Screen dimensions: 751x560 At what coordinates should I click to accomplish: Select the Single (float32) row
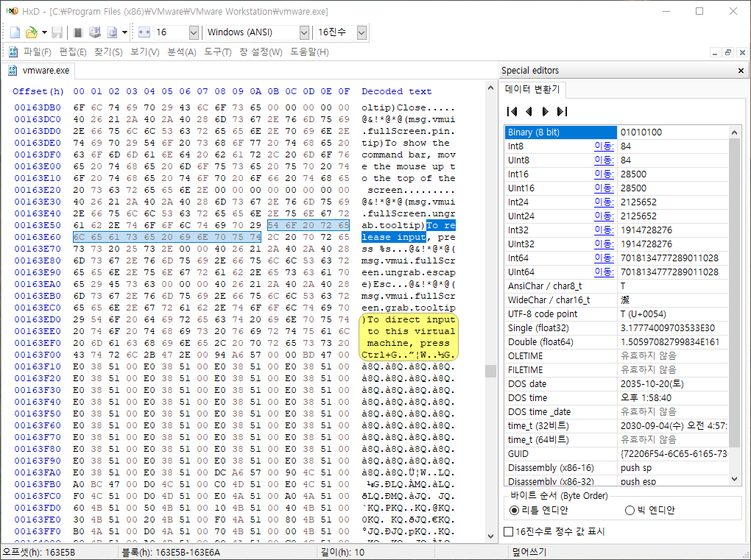(616, 328)
